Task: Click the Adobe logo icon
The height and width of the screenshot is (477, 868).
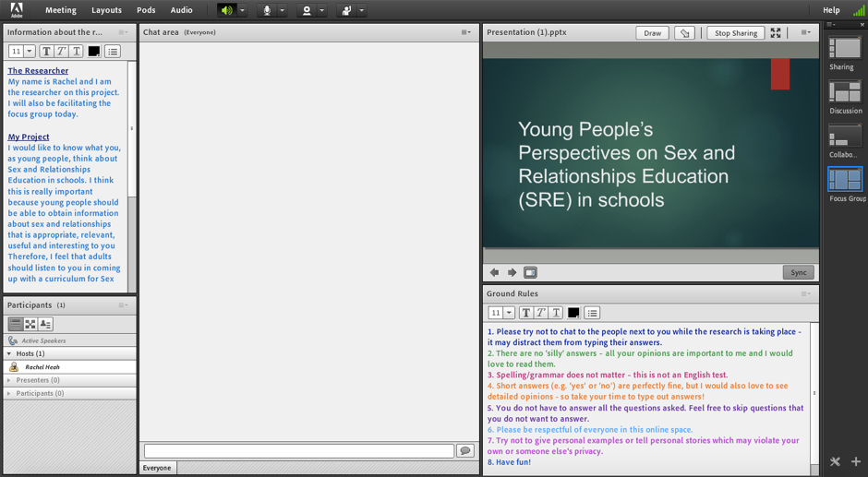Action: point(17,9)
